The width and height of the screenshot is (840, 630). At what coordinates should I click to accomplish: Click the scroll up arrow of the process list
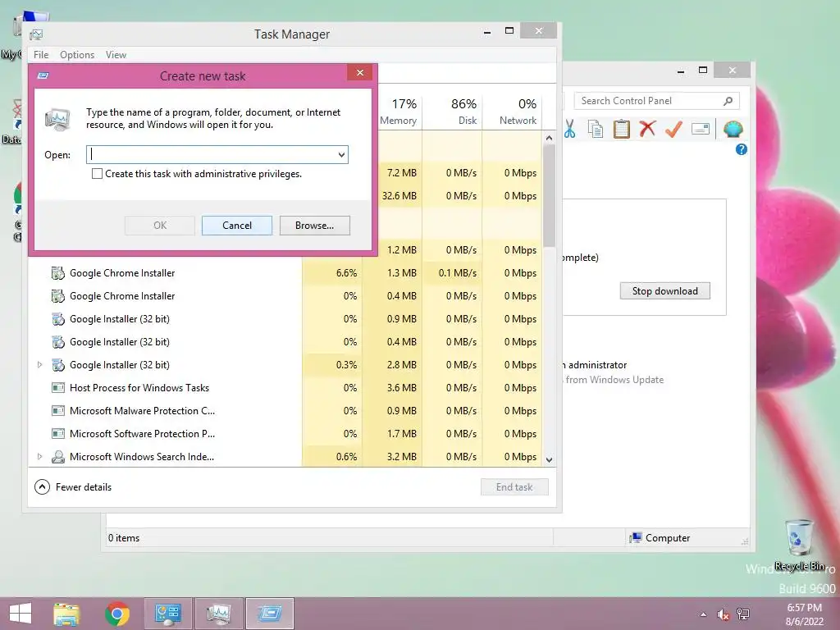549,138
